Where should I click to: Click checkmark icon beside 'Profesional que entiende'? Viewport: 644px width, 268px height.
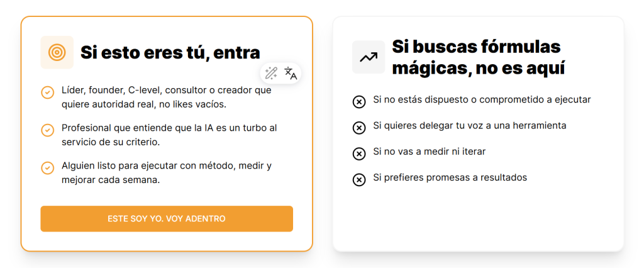[47, 130]
